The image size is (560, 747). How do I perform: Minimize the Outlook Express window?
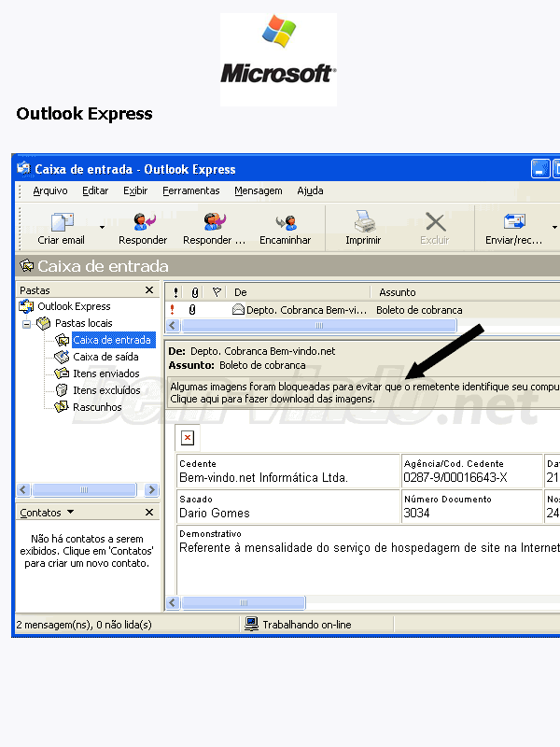point(540,170)
